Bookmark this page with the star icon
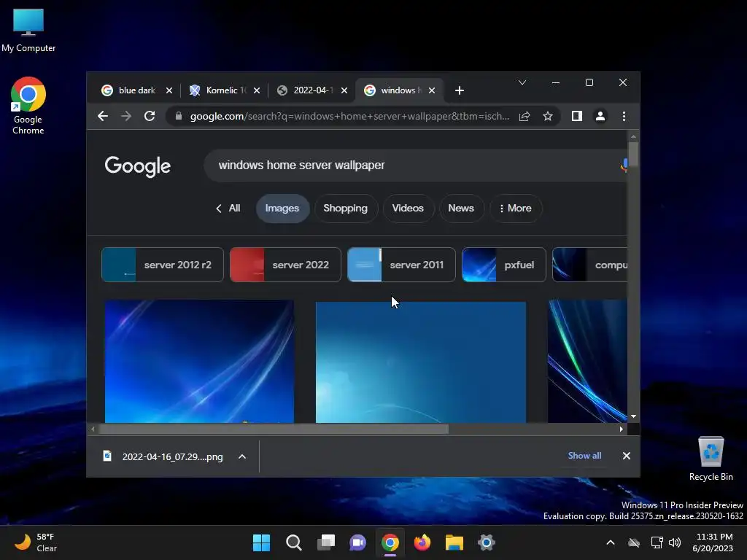This screenshot has width=747, height=560. (548, 116)
